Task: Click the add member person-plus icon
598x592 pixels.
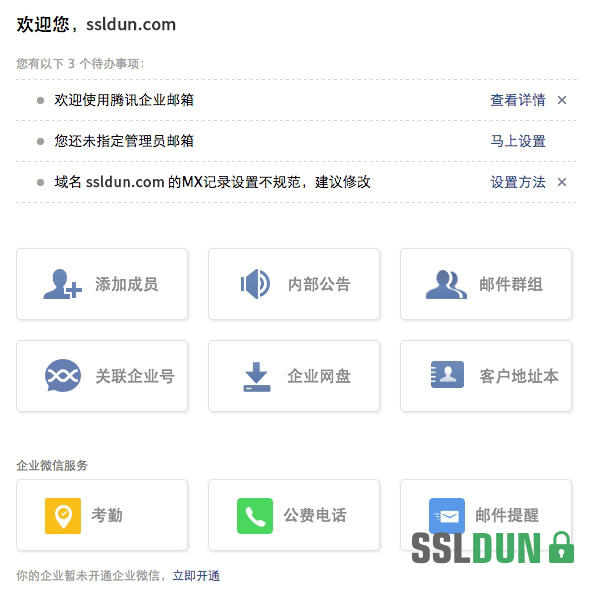Action: (63, 284)
